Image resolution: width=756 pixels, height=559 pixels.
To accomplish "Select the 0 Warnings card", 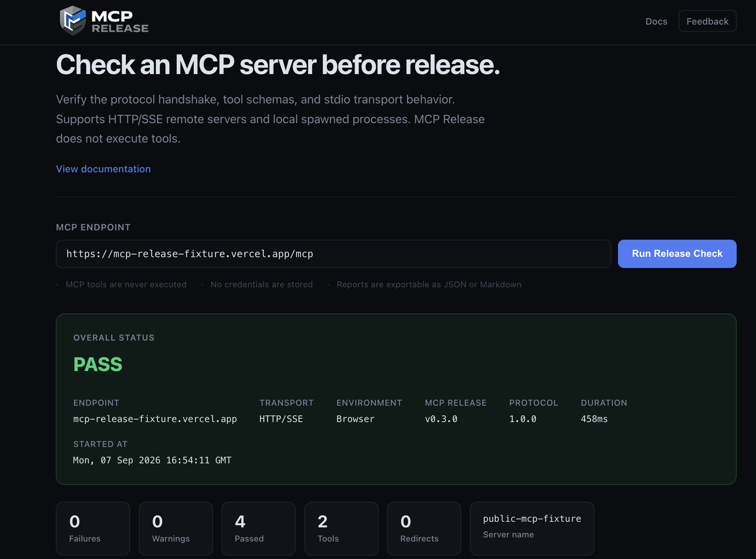I will point(176,528).
